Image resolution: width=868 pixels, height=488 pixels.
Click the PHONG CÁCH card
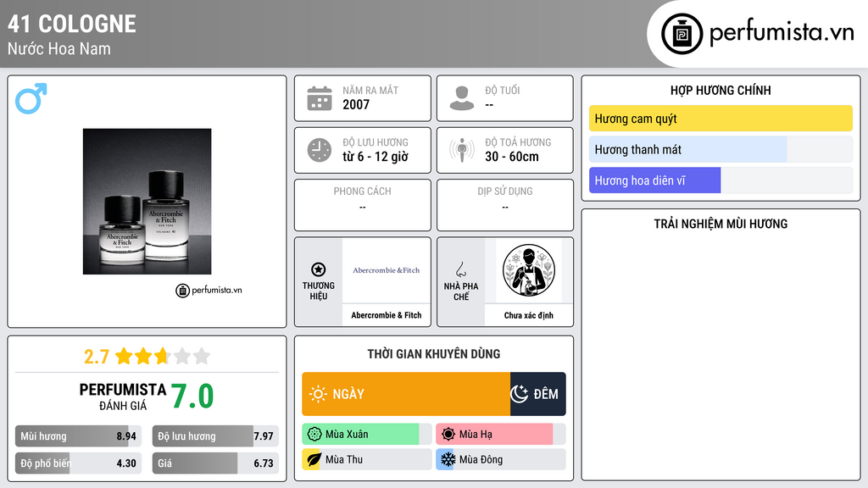point(363,205)
